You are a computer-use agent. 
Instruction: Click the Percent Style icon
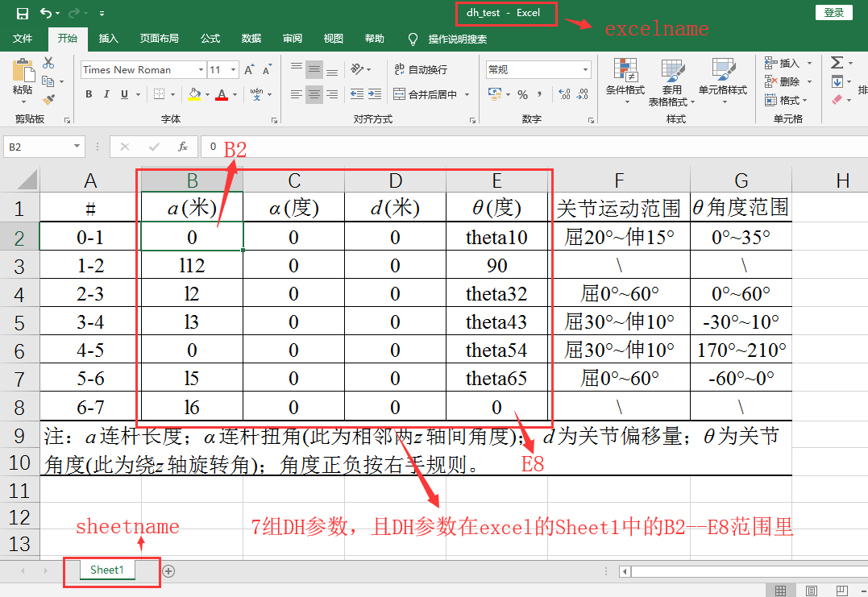point(522,93)
